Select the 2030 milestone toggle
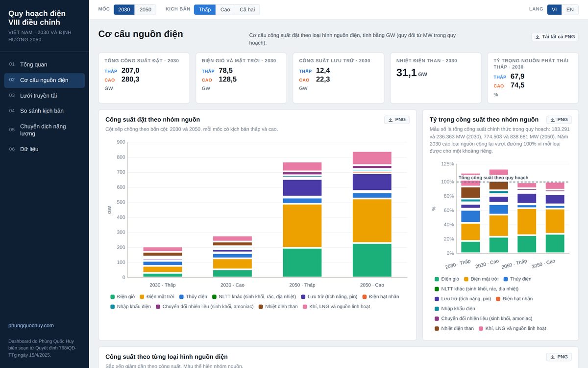This screenshot has height=368, width=588. coord(124,9)
